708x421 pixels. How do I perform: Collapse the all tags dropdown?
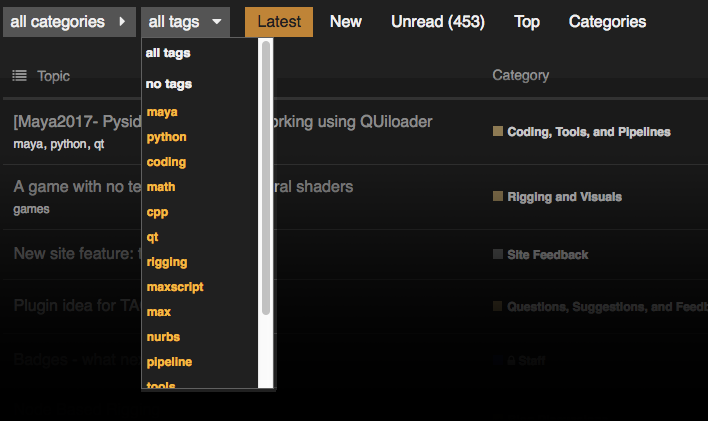click(x=185, y=21)
